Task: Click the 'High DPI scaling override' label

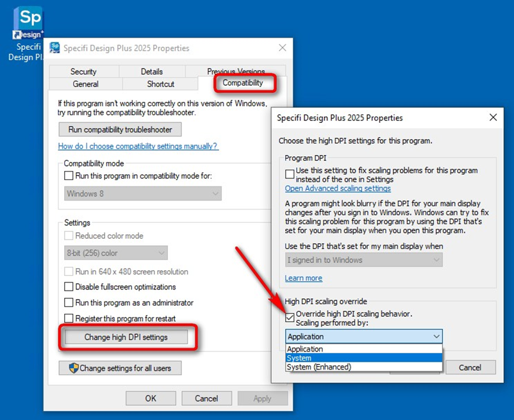Action: coord(326,301)
